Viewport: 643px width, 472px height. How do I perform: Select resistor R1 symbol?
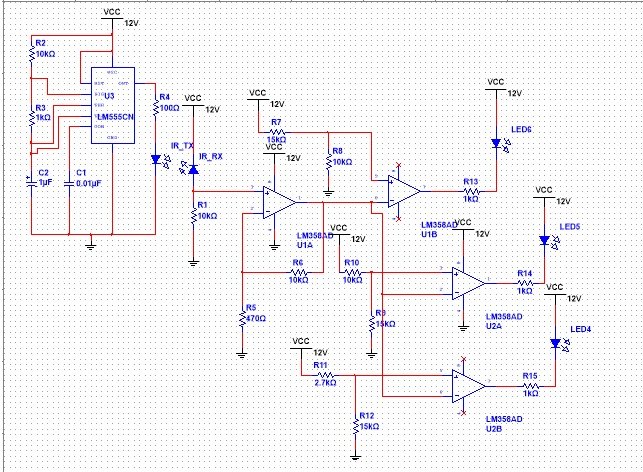(194, 216)
